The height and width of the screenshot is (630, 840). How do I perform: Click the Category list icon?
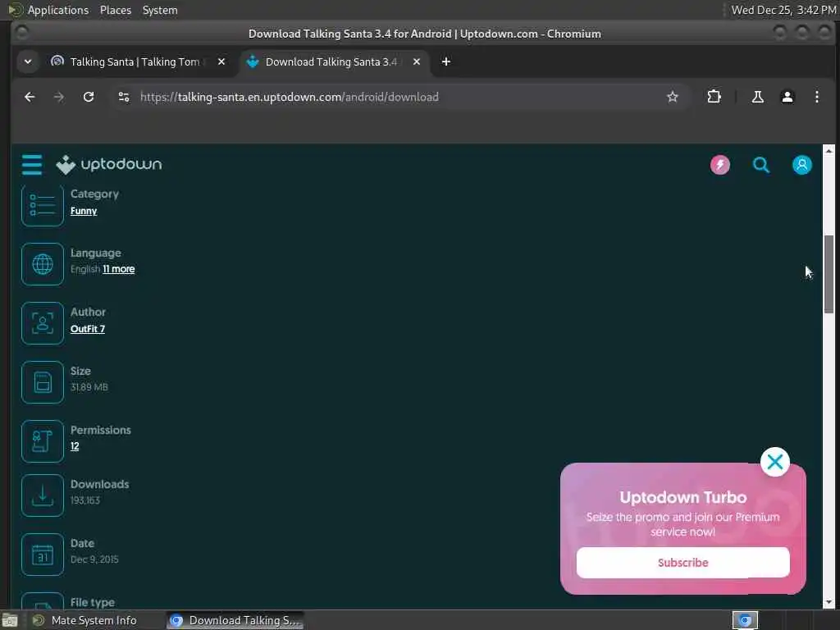coord(43,205)
